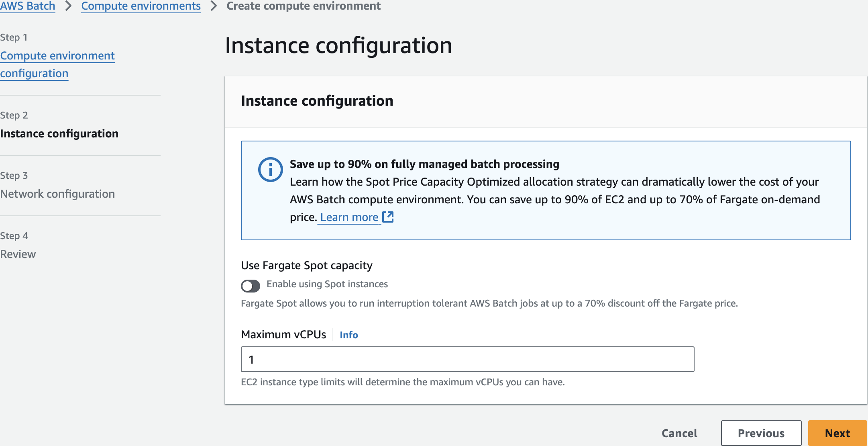Select Step 4 Review
Viewport: 868px width, 446px height.
(18, 254)
